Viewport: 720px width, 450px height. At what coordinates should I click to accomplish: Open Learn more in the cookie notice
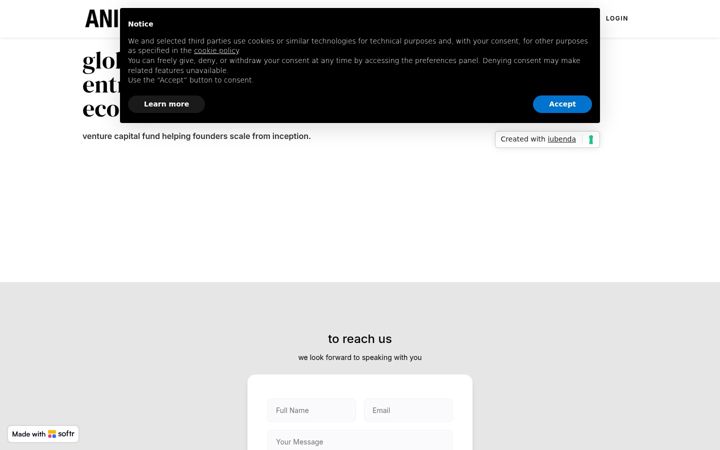click(166, 104)
